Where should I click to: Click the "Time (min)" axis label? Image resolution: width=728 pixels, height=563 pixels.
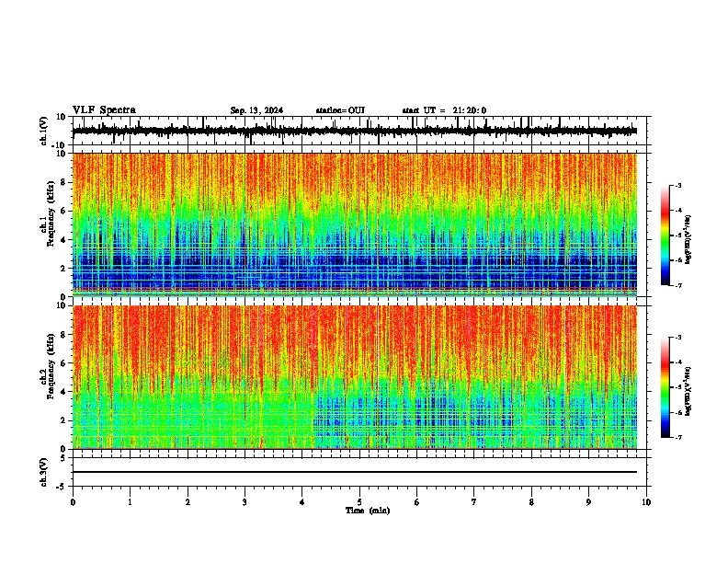(368, 511)
